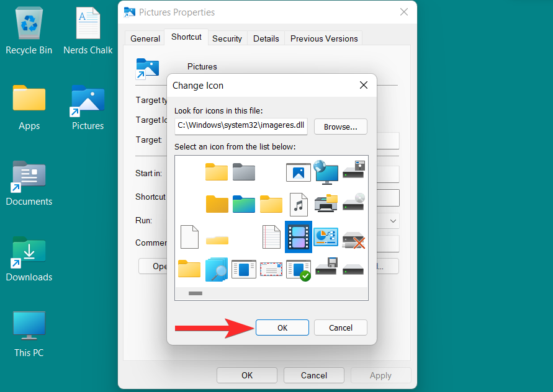Select the pictures frame icon in list
The width and height of the screenshot is (553, 392).
coord(299,172)
